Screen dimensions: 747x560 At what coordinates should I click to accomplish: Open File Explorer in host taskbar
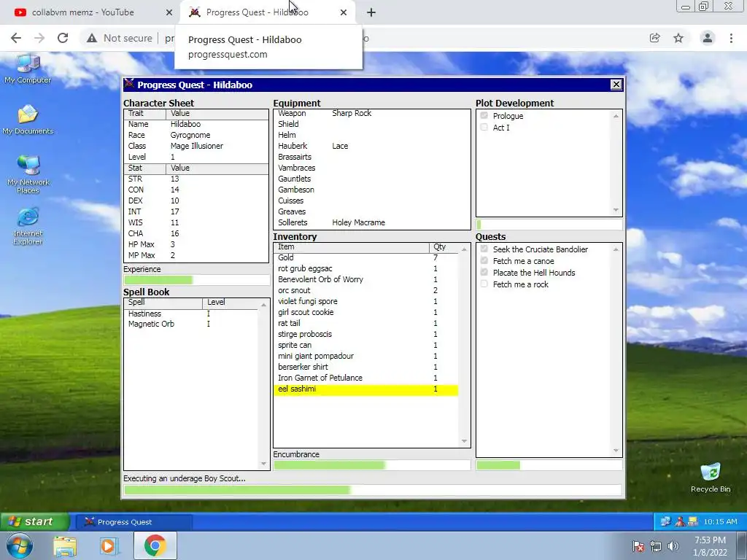[x=65, y=545]
